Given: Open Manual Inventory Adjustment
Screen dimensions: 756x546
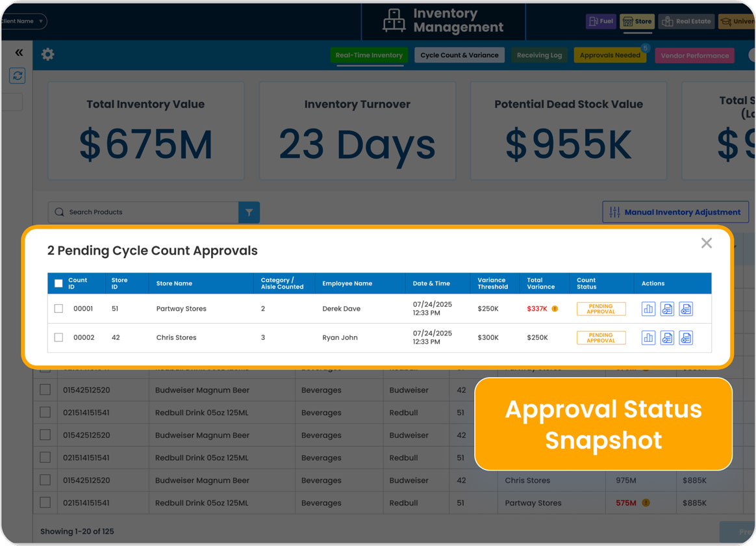Looking at the screenshot, I should 675,212.
